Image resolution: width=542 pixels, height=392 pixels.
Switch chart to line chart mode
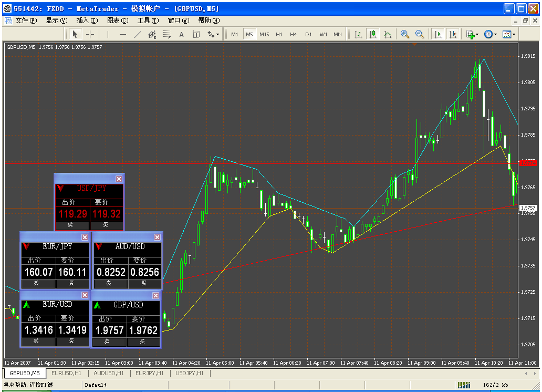[x=388, y=34]
